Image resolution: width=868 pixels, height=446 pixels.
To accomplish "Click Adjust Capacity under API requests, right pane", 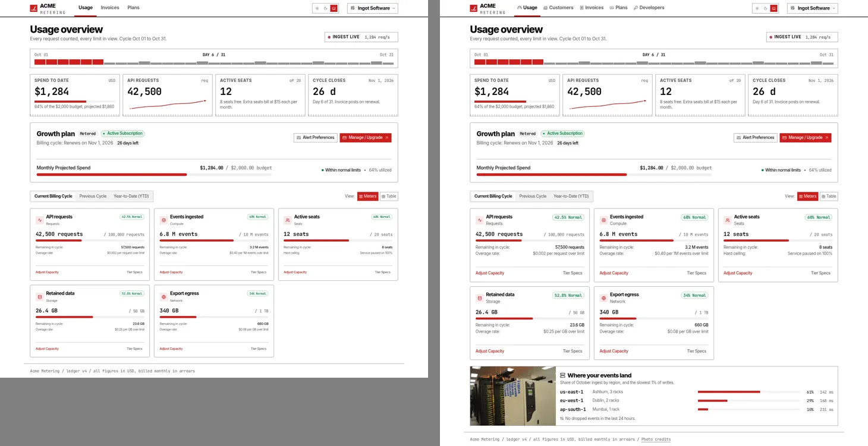I will pyautogui.click(x=490, y=273).
